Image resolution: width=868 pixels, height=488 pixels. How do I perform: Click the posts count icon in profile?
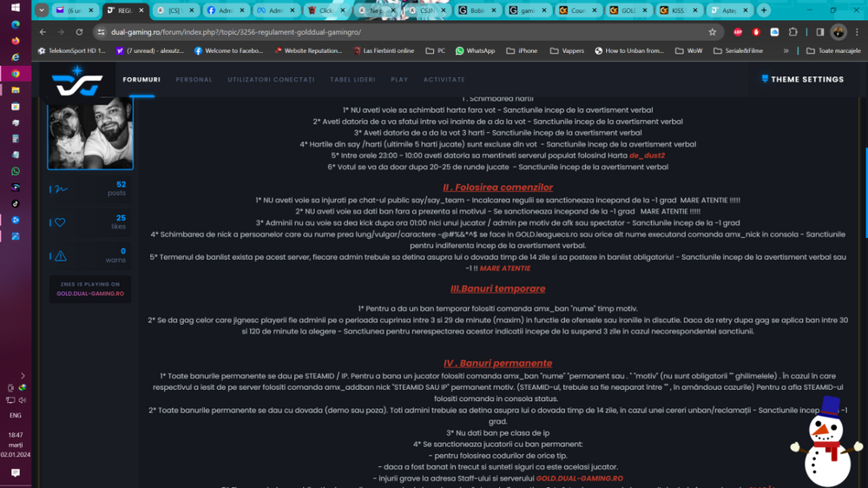point(60,189)
